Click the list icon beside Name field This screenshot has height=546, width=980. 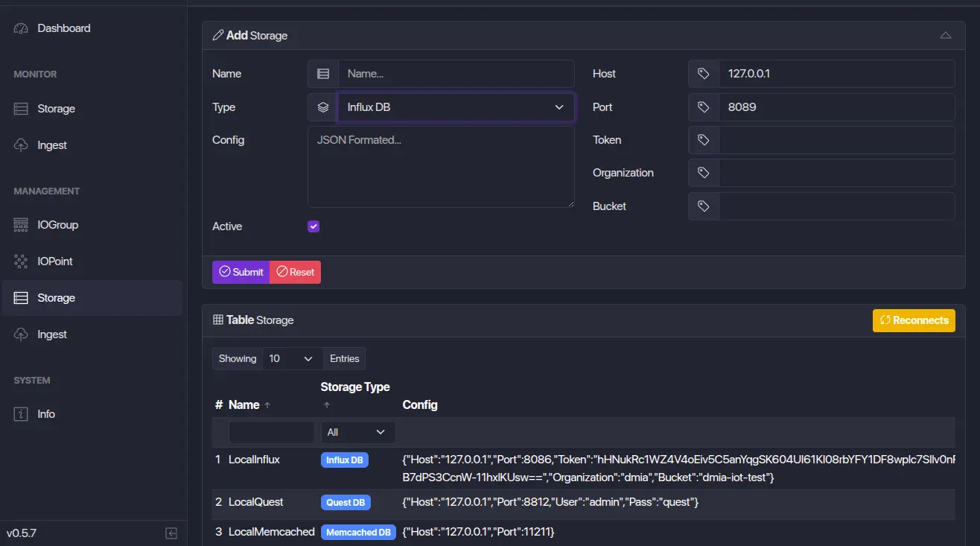click(323, 74)
